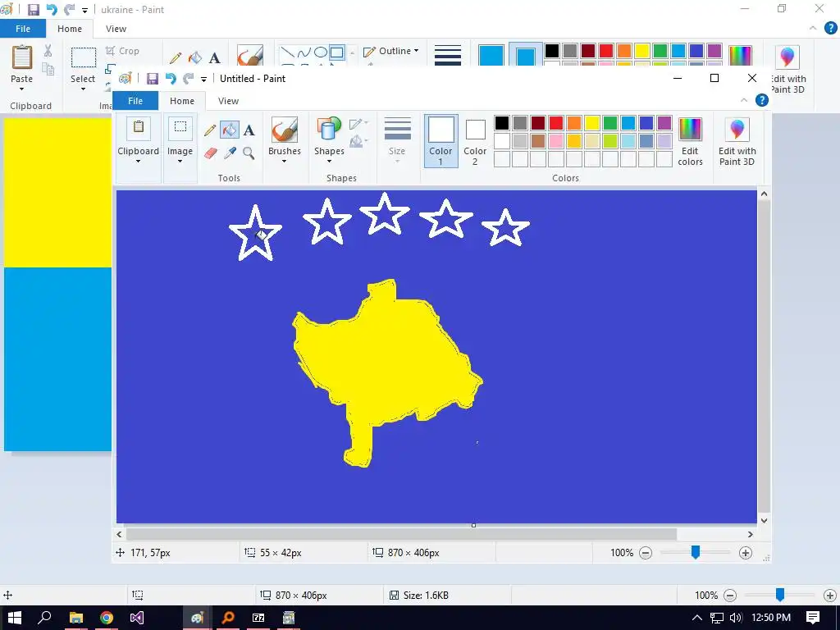Open the Action Center notifications
The image size is (840, 630).
pos(813,618)
